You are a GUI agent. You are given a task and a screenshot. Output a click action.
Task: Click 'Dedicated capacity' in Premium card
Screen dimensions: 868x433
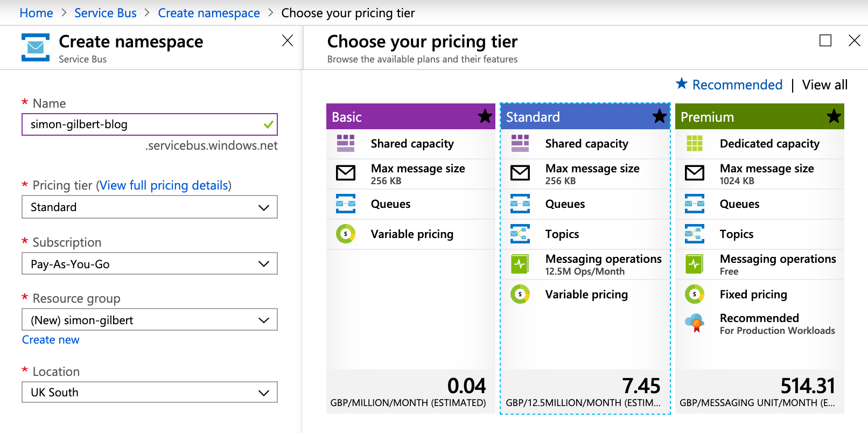coord(769,143)
